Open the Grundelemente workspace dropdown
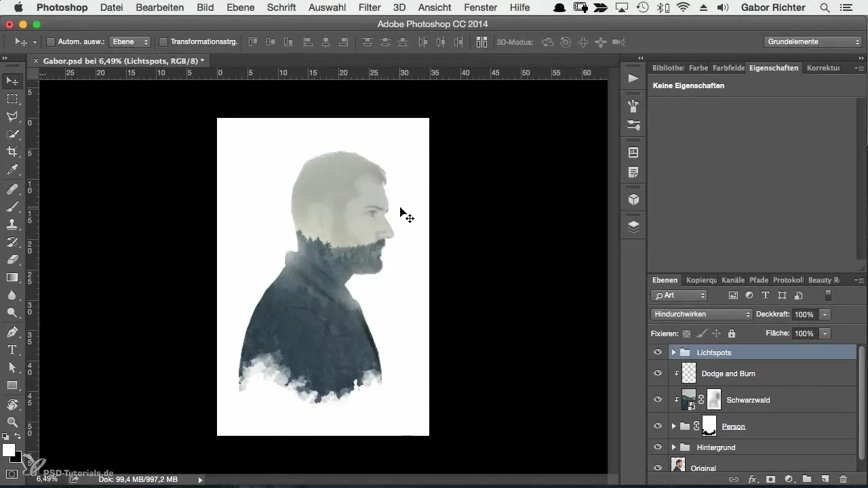The width and height of the screenshot is (868, 488). coord(813,42)
